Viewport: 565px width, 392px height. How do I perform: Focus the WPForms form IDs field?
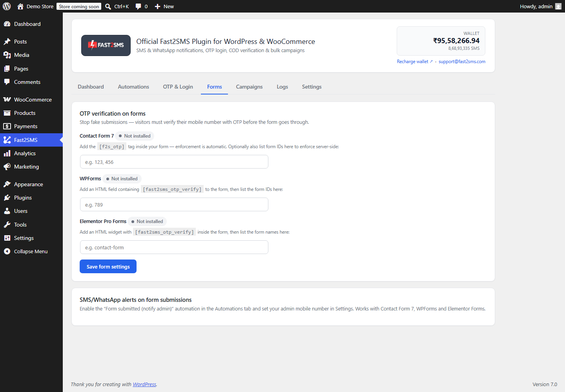coord(174,205)
